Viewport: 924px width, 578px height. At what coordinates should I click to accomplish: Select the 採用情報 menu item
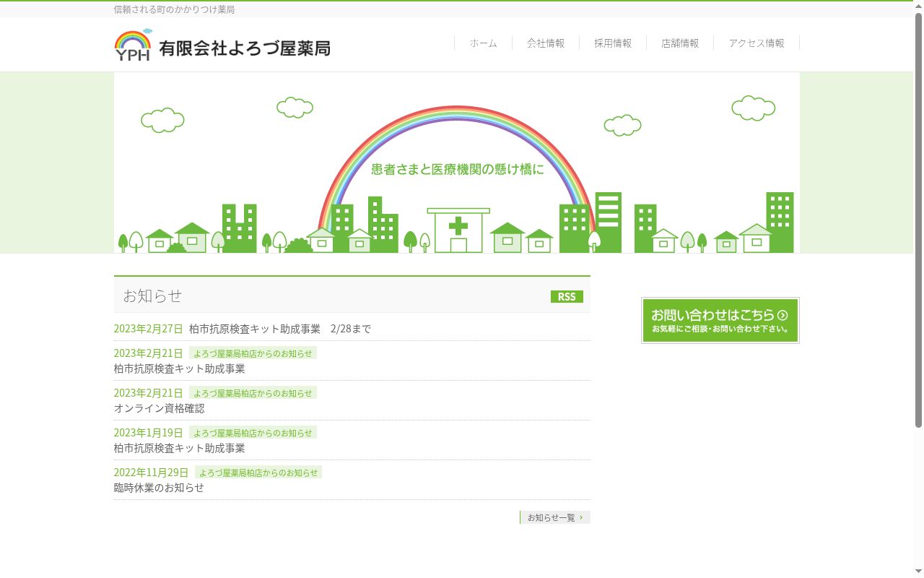pyautogui.click(x=613, y=43)
